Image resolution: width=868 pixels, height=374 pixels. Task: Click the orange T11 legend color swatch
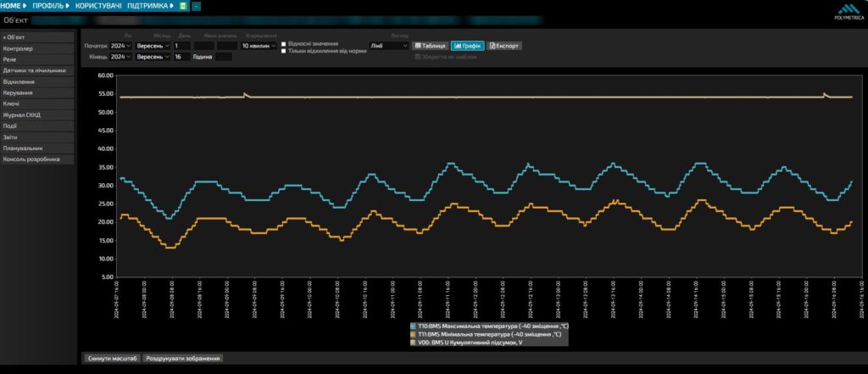click(414, 335)
